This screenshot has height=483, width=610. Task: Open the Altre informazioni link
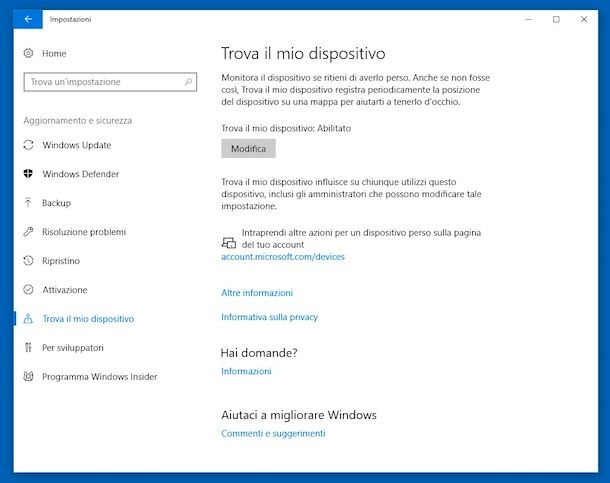[257, 292]
